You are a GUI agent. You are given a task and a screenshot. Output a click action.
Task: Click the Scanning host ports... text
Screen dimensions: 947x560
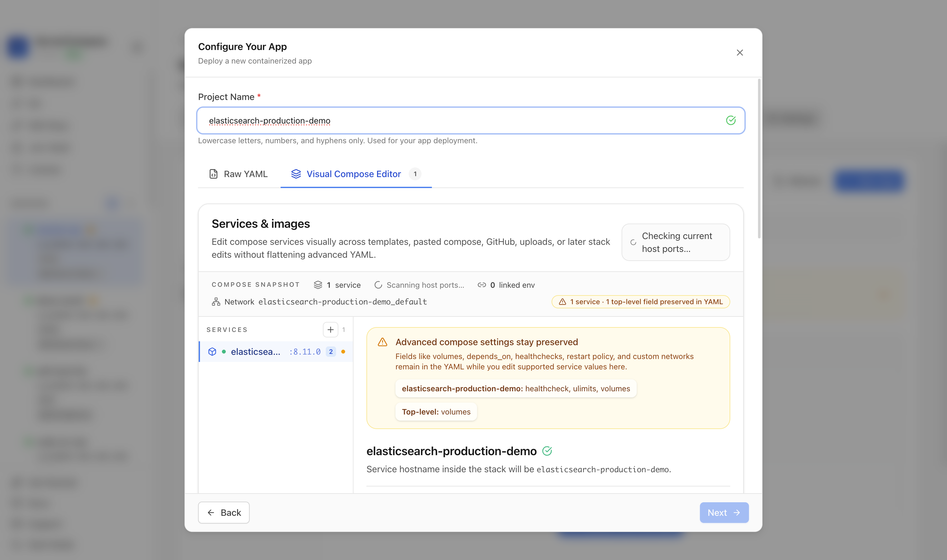tap(425, 285)
